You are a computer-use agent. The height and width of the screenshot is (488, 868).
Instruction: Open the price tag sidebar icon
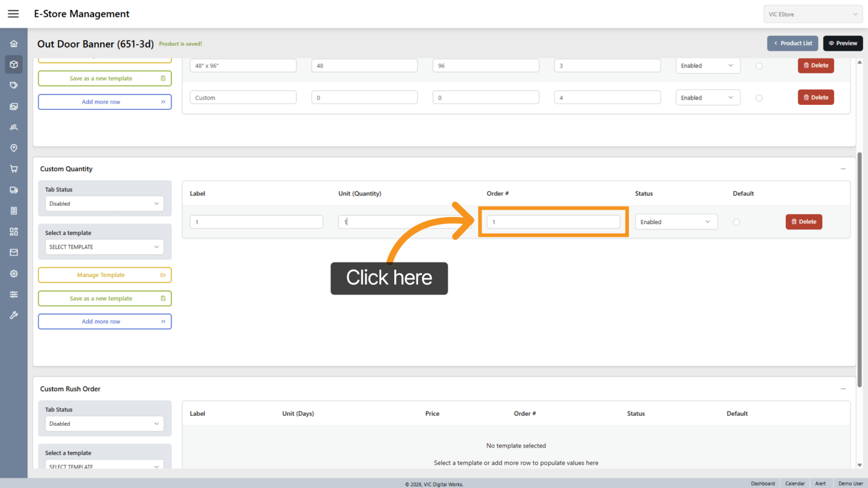point(14,85)
